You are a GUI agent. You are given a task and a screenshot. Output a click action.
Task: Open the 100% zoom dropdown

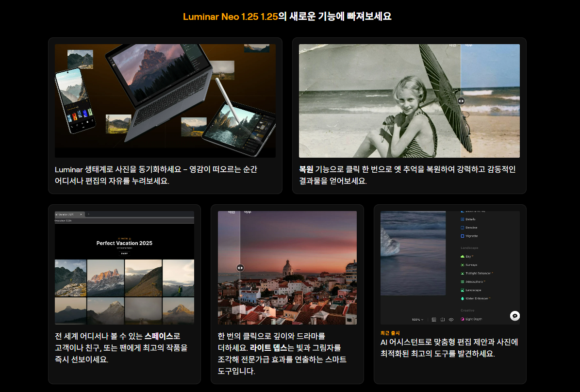point(417,320)
